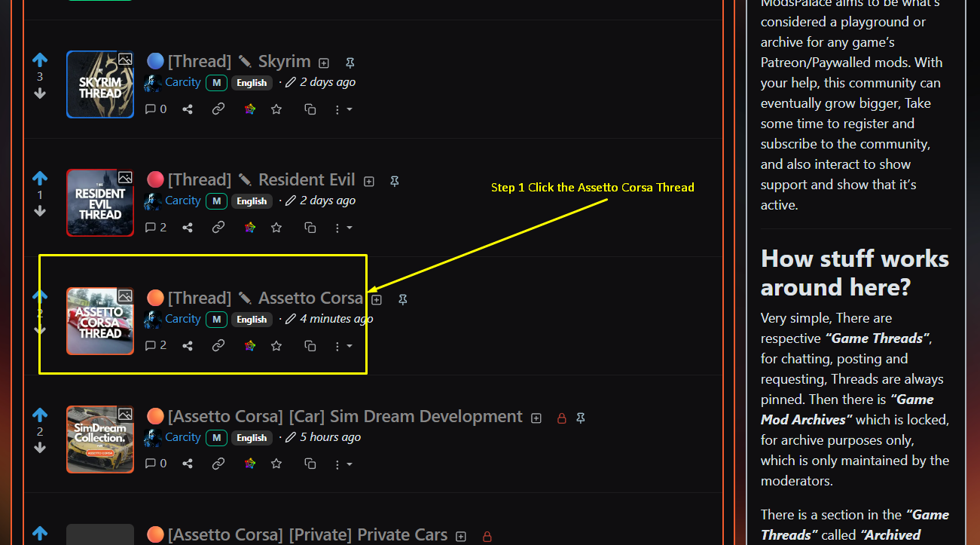The image size is (980, 545).
Task: Upvote the Sim Dream Development post
Action: (40, 415)
